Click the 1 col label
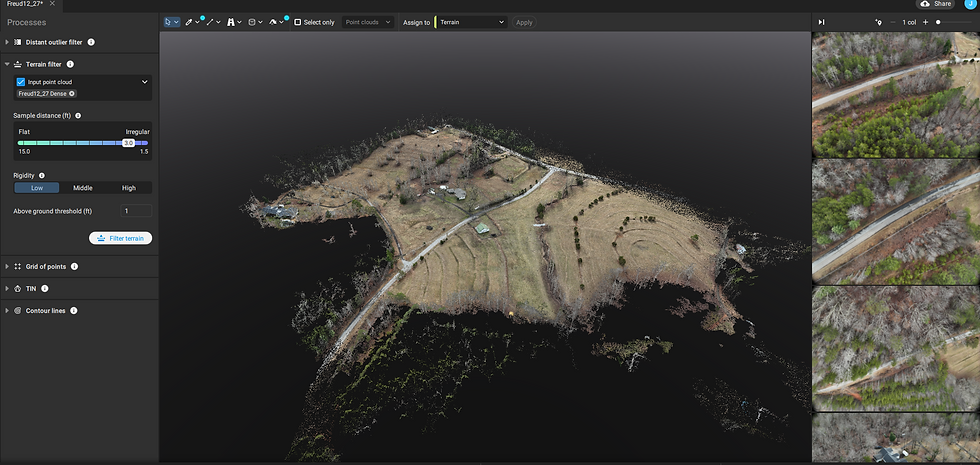Viewport: 980px width, 465px height. coord(909,22)
